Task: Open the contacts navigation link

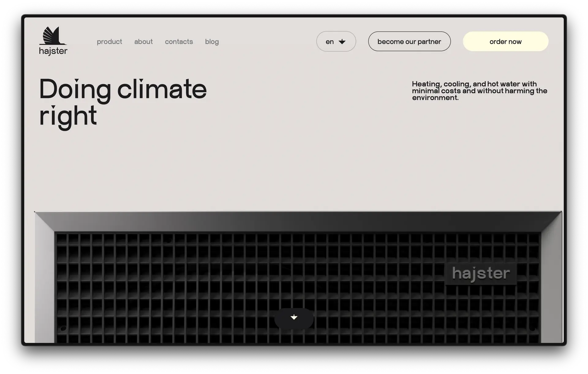Action: [x=179, y=42]
